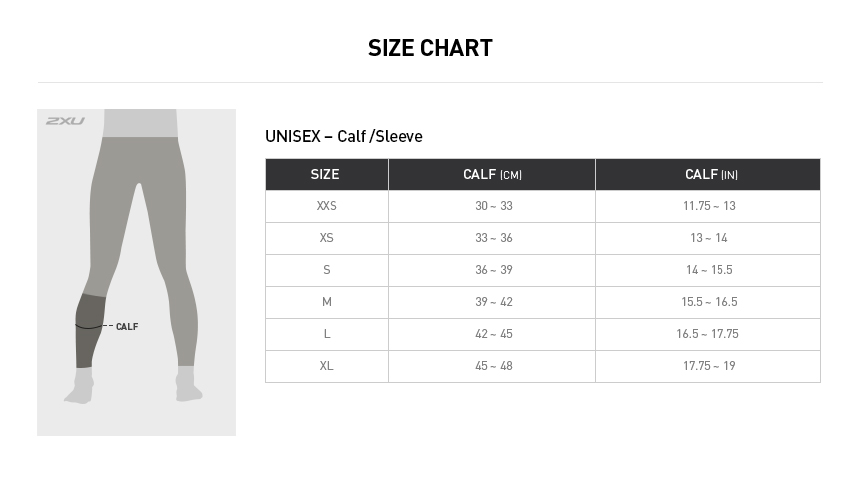Click the CALF label beside the leg

(x=127, y=327)
